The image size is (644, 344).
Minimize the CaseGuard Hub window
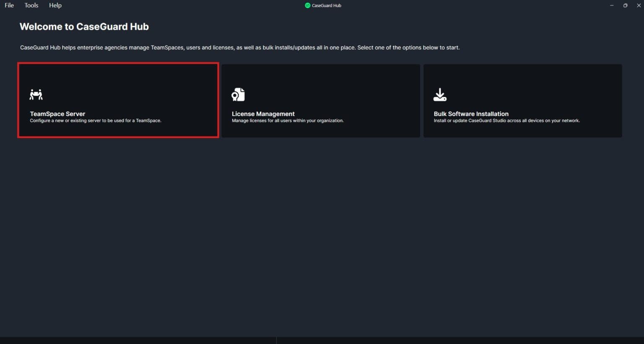611,5
